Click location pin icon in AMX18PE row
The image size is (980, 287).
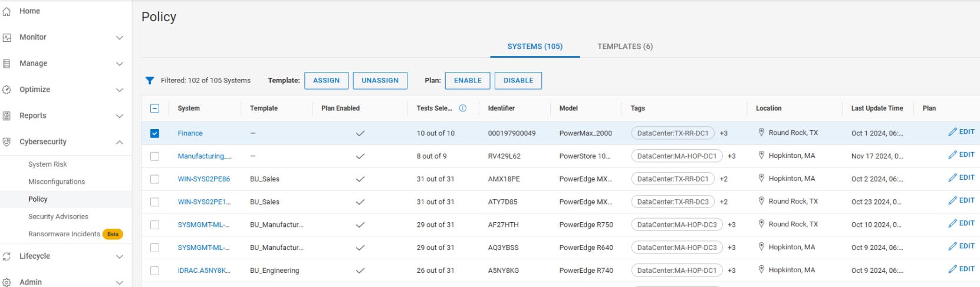[761, 178]
